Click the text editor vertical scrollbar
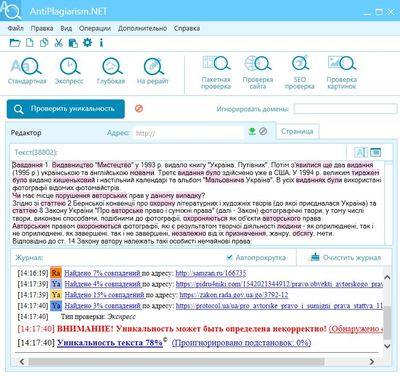This screenshot has width=400, height=376. 388,203
